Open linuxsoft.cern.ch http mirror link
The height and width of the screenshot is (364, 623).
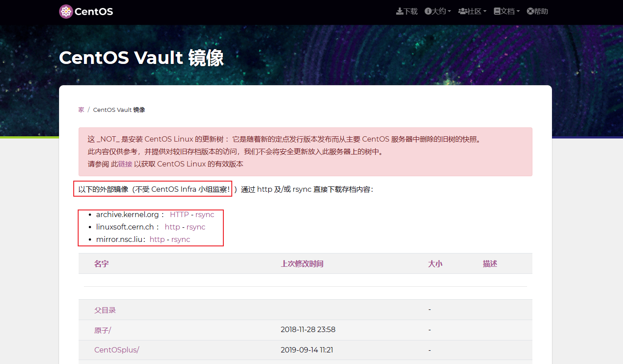[x=172, y=227]
